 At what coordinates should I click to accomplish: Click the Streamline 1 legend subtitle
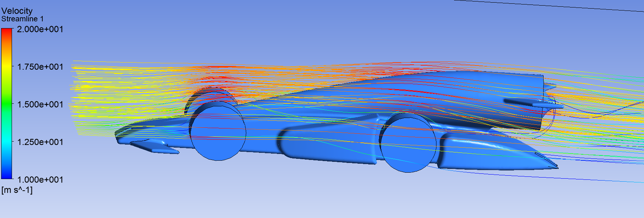(x=22, y=19)
